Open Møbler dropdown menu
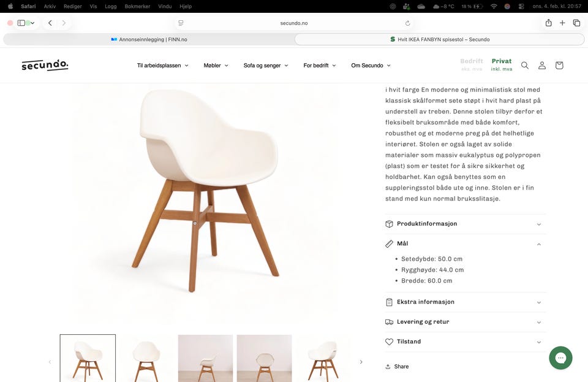Screen dimensions: 588x382 click(x=216, y=65)
